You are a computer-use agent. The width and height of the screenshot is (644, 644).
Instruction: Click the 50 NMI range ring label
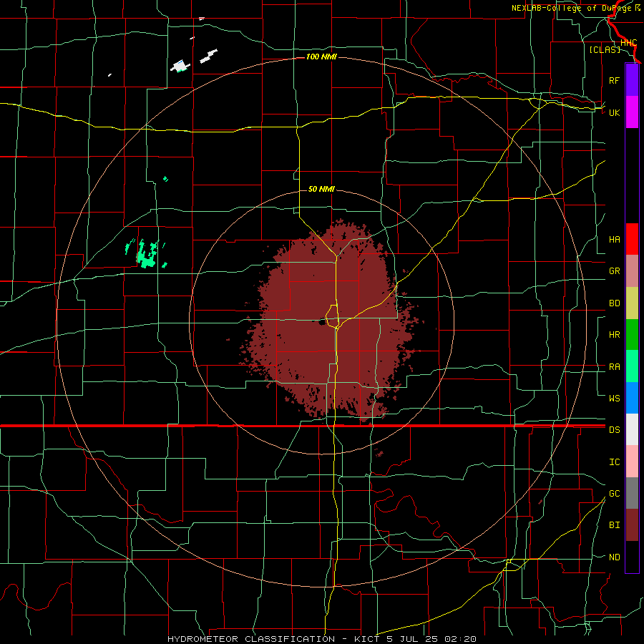point(321,189)
